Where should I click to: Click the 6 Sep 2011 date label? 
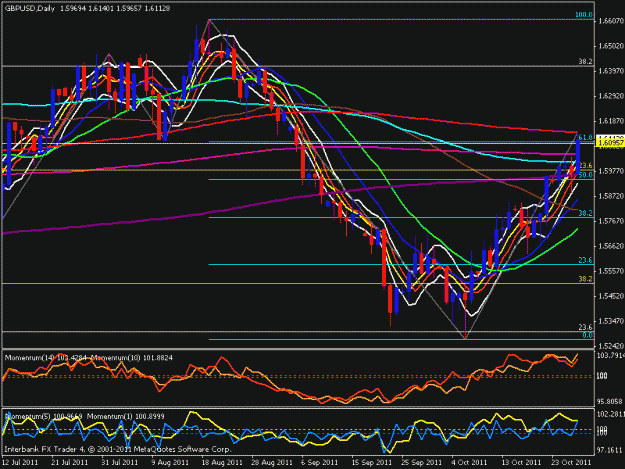tap(320, 462)
